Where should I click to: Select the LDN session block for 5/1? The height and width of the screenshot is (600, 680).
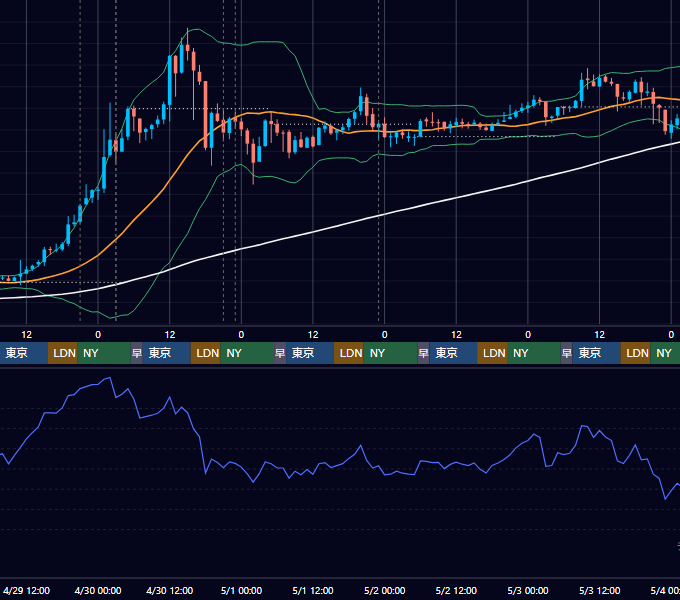349,353
